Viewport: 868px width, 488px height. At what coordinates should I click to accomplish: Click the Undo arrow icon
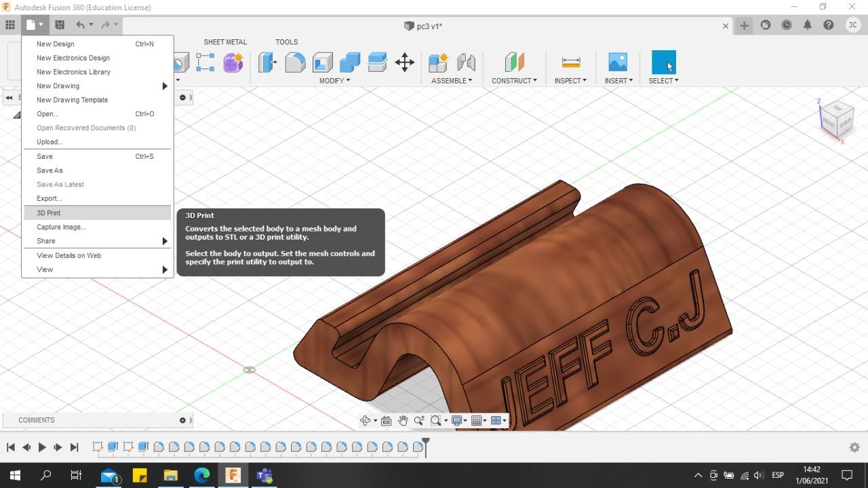(81, 25)
